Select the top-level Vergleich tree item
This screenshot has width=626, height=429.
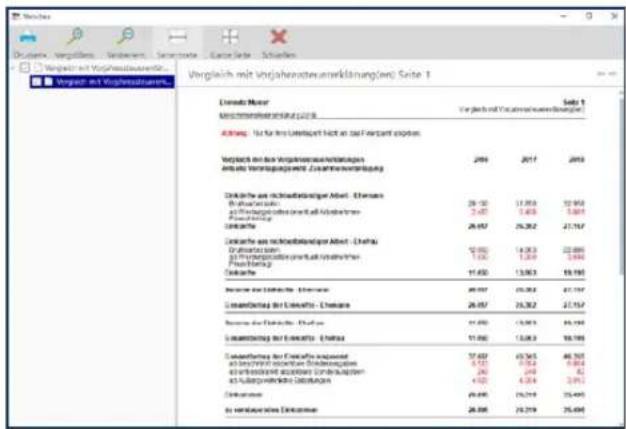coord(106,68)
